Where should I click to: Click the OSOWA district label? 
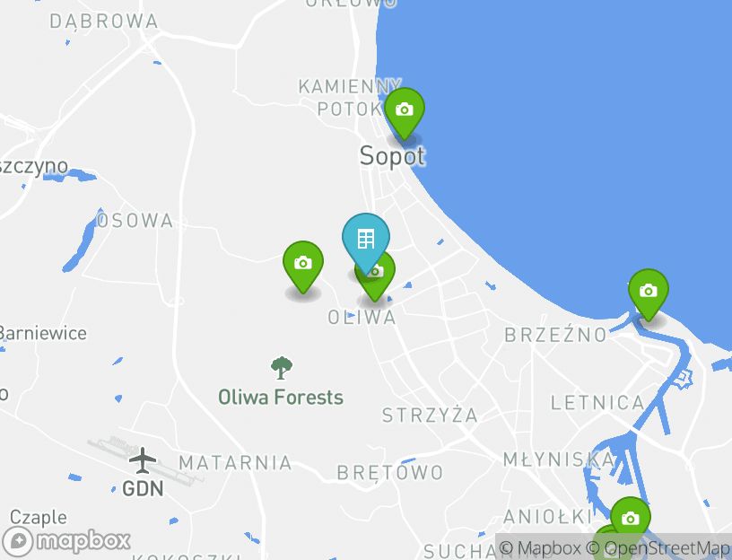pos(135,221)
